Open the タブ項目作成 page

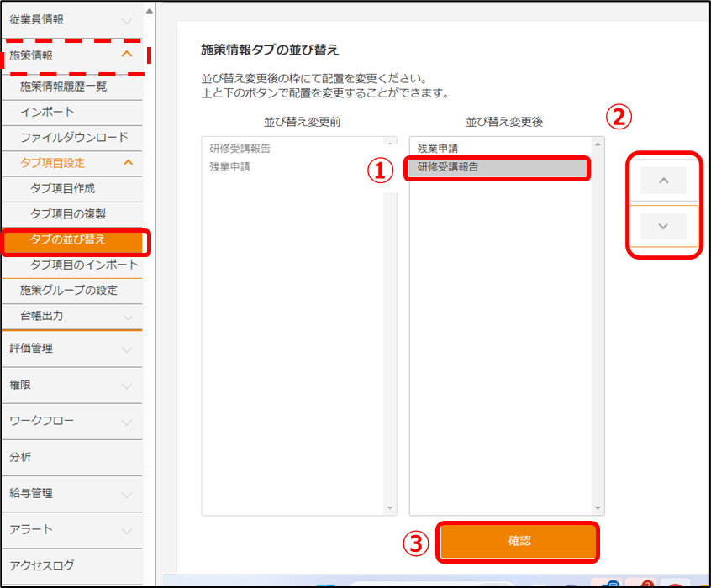point(63,188)
